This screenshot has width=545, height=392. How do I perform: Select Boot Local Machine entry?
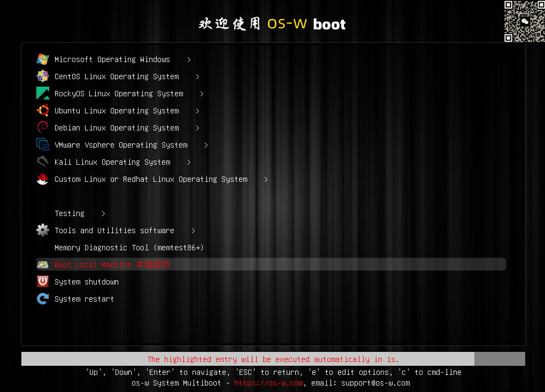click(271, 265)
